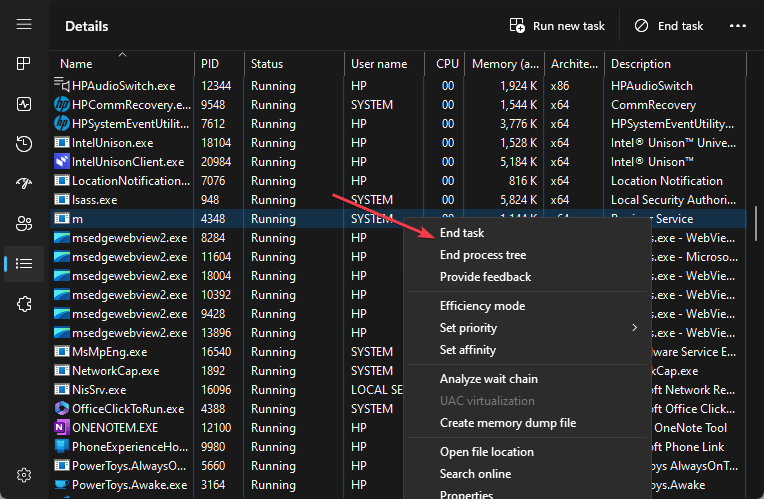The width and height of the screenshot is (764, 499).
Task: Choose End process tree option
Action: (527, 255)
